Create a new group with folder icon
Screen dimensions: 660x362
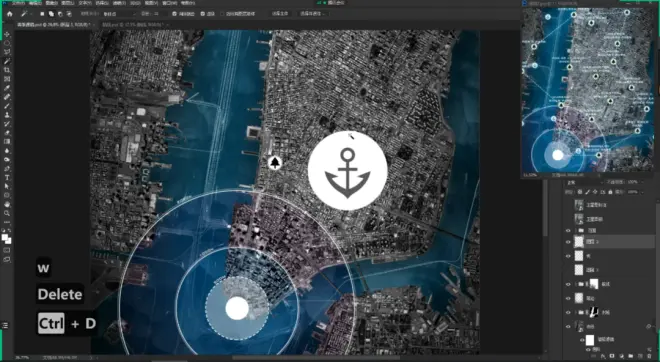(x=631, y=357)
